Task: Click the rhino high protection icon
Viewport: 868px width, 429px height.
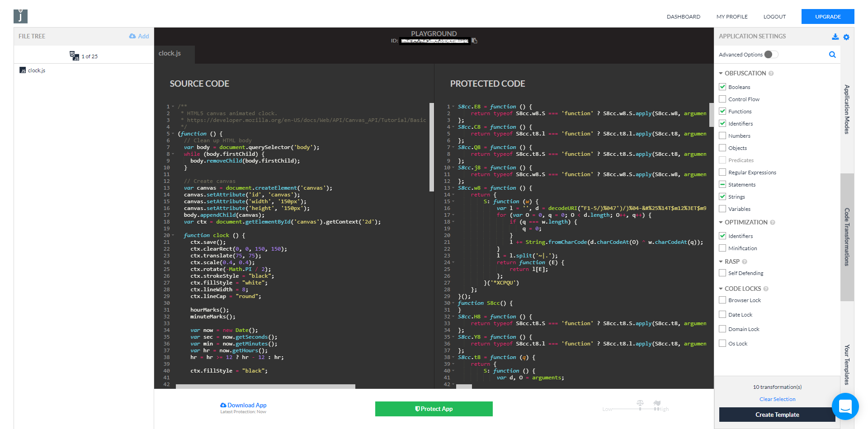Action: pos(657,402)
